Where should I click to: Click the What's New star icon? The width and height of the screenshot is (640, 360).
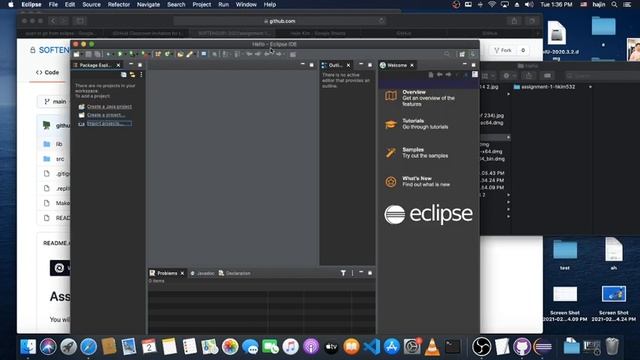point(391,182)
